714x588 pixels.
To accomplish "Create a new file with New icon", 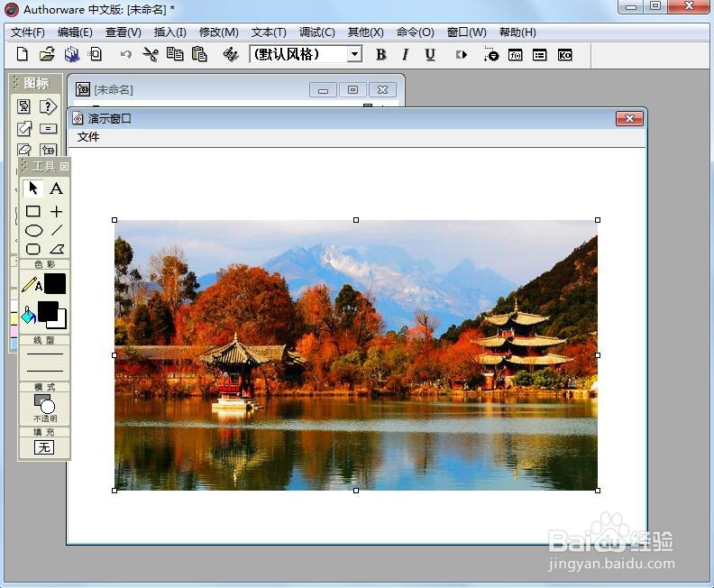I will [x=22, y=54].
